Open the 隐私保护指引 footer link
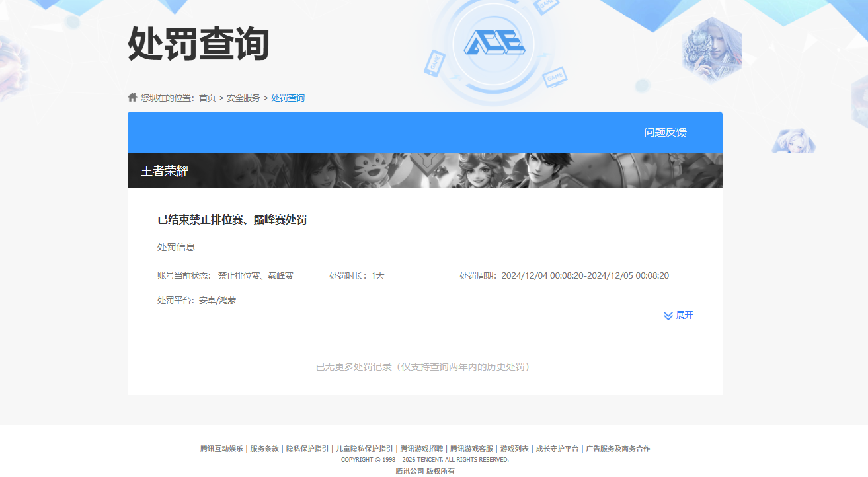Image resolution: width=868 pixels, height=477 pixels. [x=307, y=449]
